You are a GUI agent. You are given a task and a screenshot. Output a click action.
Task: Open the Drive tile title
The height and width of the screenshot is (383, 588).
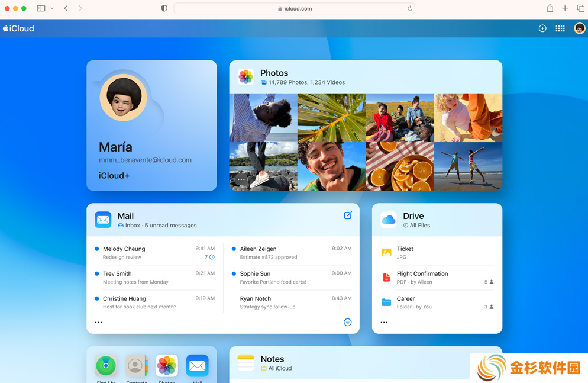tap(413, 216)
